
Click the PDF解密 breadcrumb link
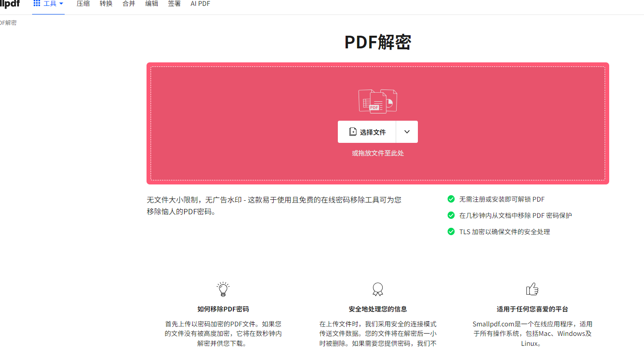tap(8, 23)
